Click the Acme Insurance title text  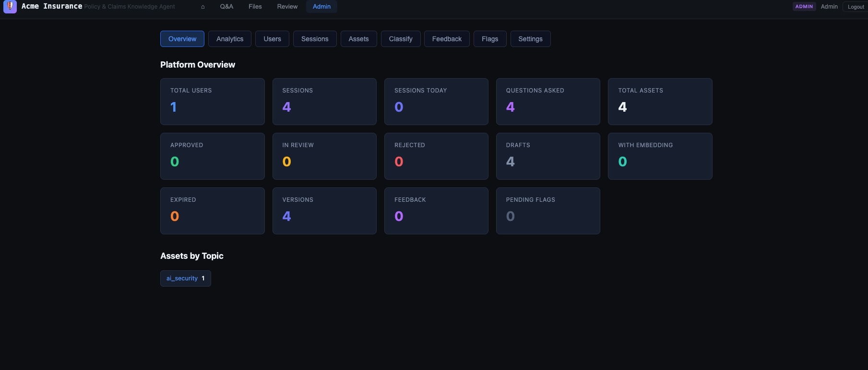point(52,6)
